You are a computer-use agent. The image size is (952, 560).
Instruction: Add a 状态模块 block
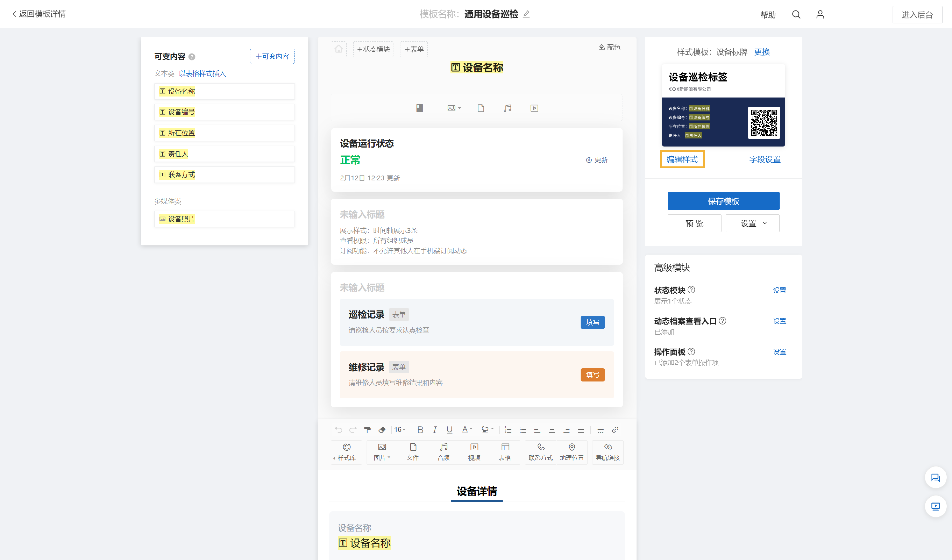tap(373, 49)
